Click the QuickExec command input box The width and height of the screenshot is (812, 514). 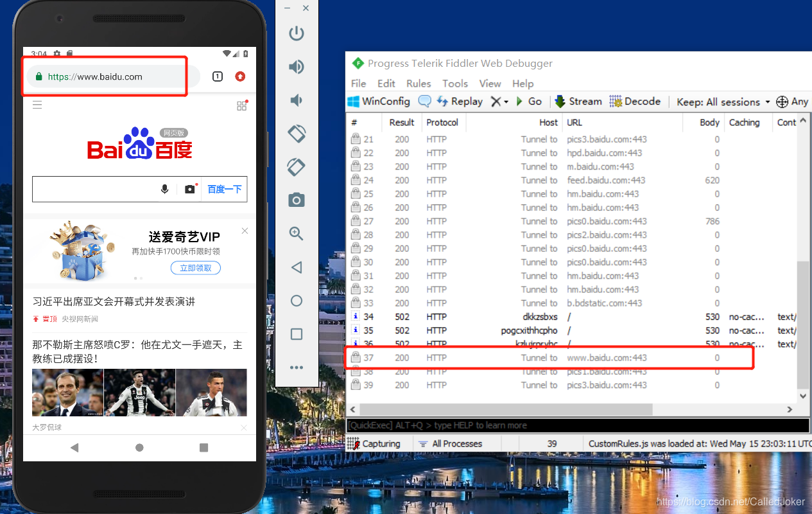(x=578, y=425)
